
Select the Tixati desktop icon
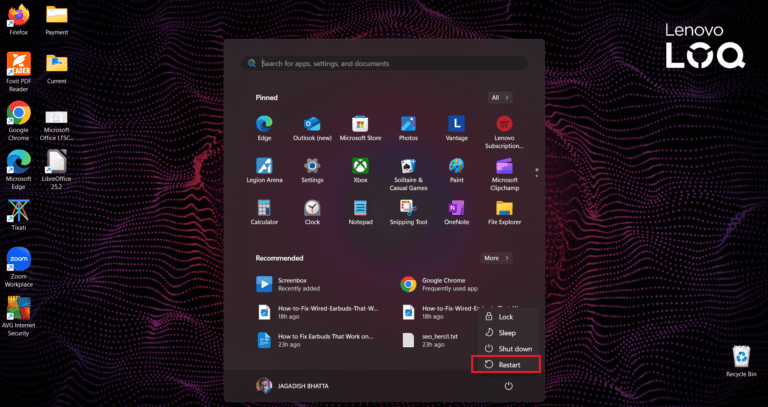pos(19,215)
